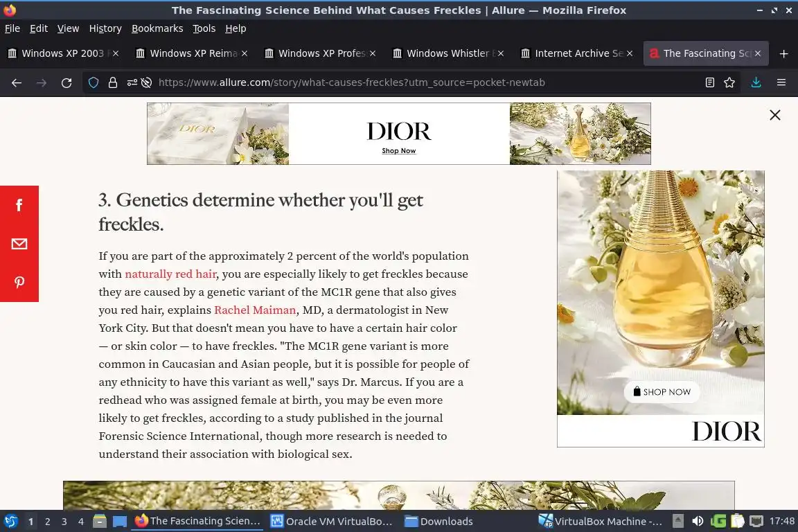798x532 pixels.
Task: Close the Internet Archive Se tab
Action: [630, 53]
